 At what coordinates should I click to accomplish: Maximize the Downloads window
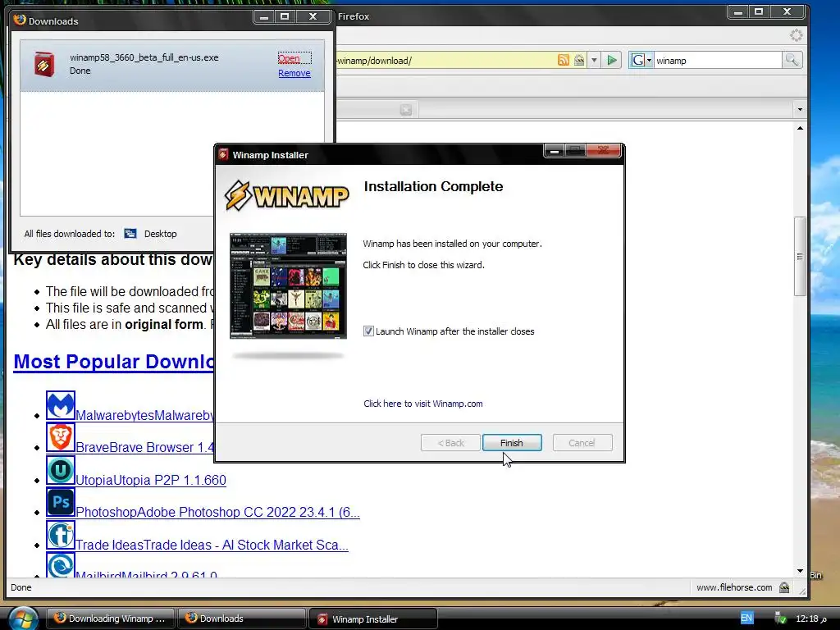point(285,17)
